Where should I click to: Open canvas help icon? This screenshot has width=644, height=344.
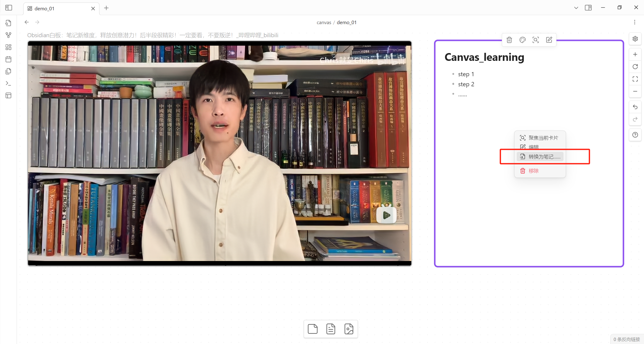[x=635, y=135]
